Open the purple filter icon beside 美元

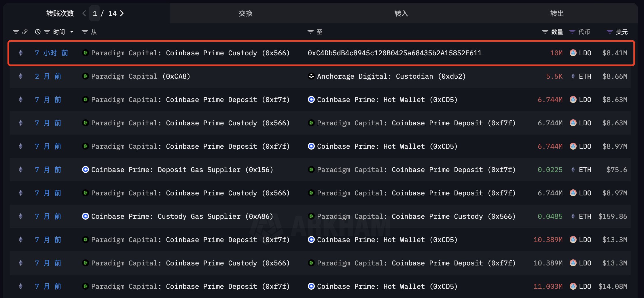pos(610,32)
